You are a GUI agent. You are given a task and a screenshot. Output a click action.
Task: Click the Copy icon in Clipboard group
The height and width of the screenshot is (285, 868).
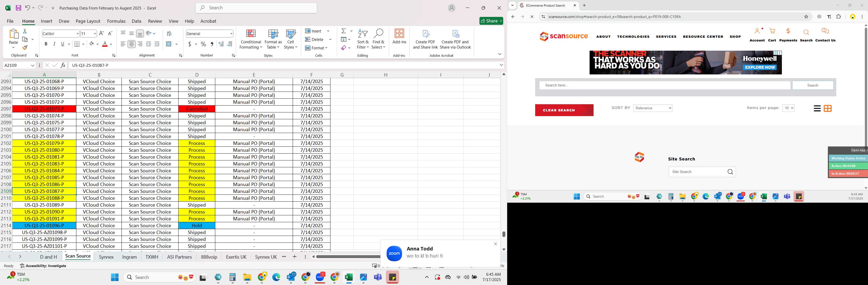tap(25, 39)
